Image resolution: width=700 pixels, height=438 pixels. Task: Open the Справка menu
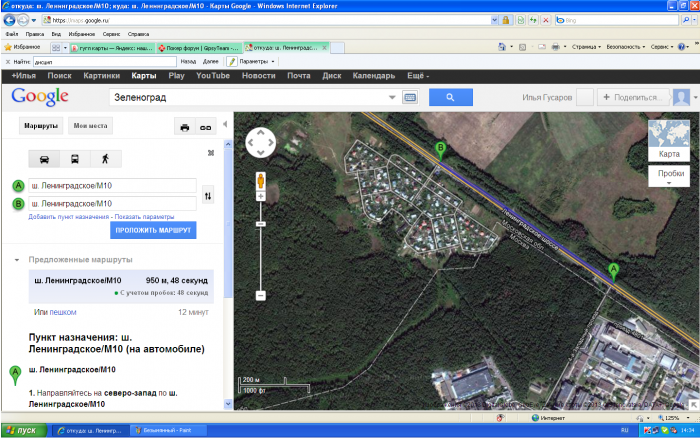(138, 34)
